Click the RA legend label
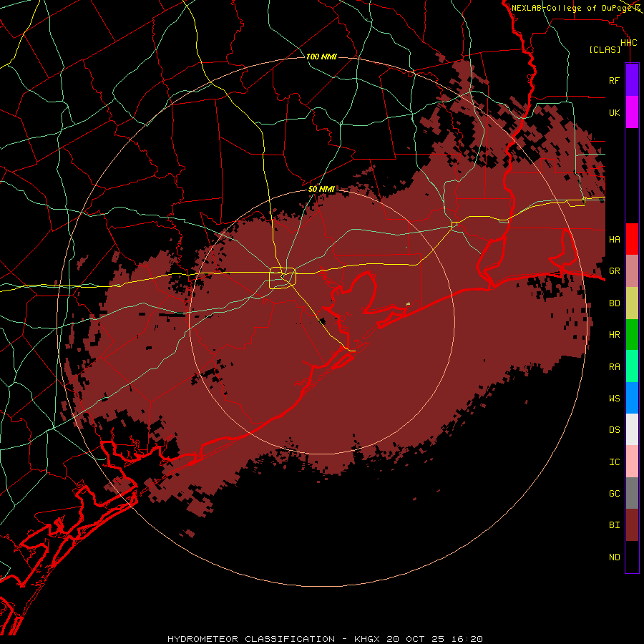Image resolution: width=644 pixels, height=644 pixels. (614, 367)
